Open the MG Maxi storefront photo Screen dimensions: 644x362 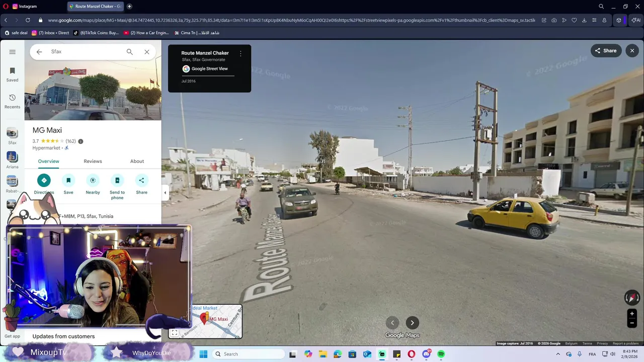93,90
